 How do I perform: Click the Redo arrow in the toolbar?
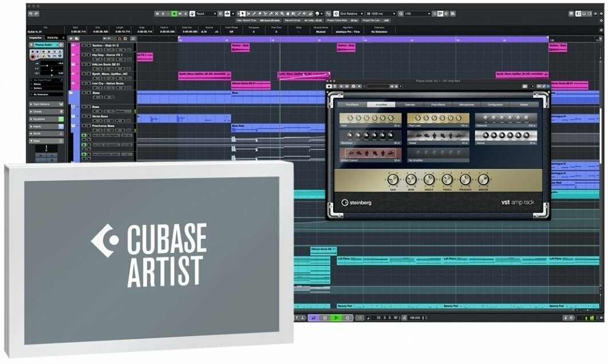37,14
